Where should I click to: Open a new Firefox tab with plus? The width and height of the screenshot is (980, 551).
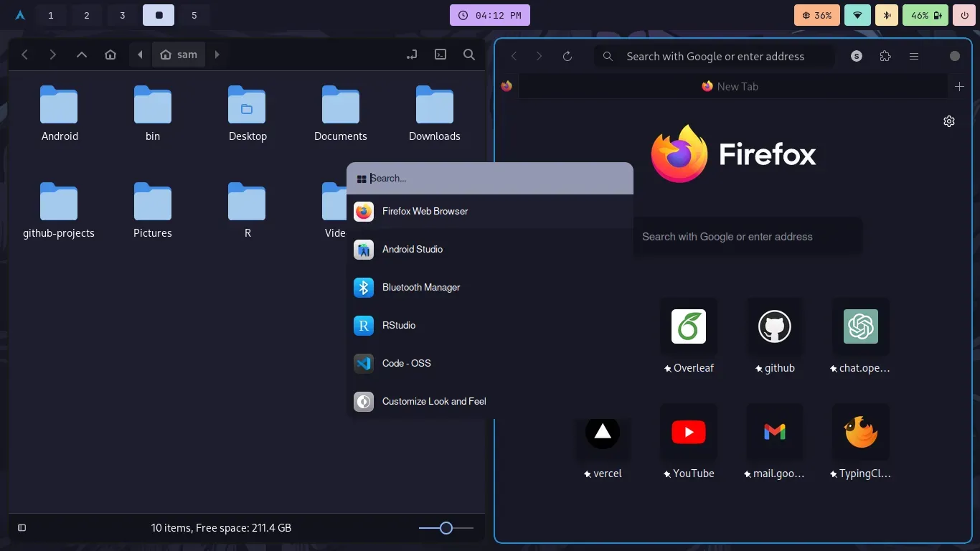[x=960, y=86]
